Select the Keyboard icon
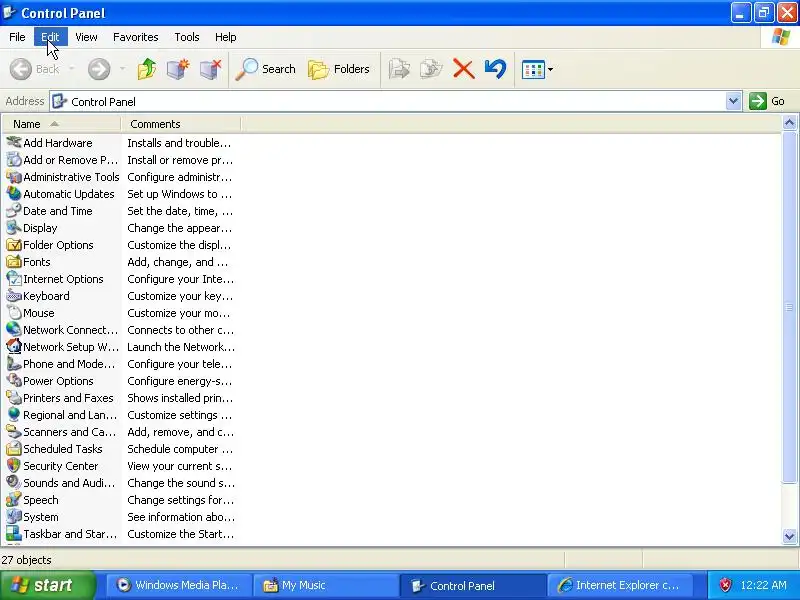The width and height of the screenshot is (800, 600). (x=14, y=295)
